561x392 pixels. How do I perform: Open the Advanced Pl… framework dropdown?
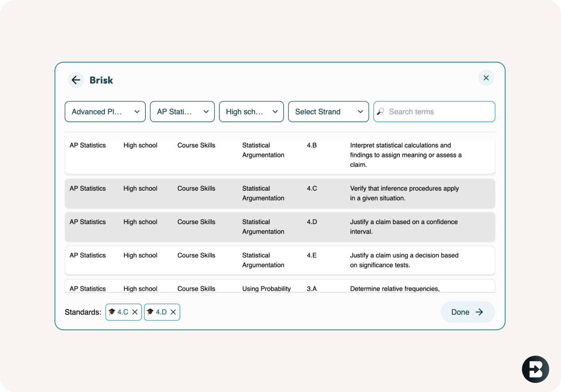[x=105, y=112]
